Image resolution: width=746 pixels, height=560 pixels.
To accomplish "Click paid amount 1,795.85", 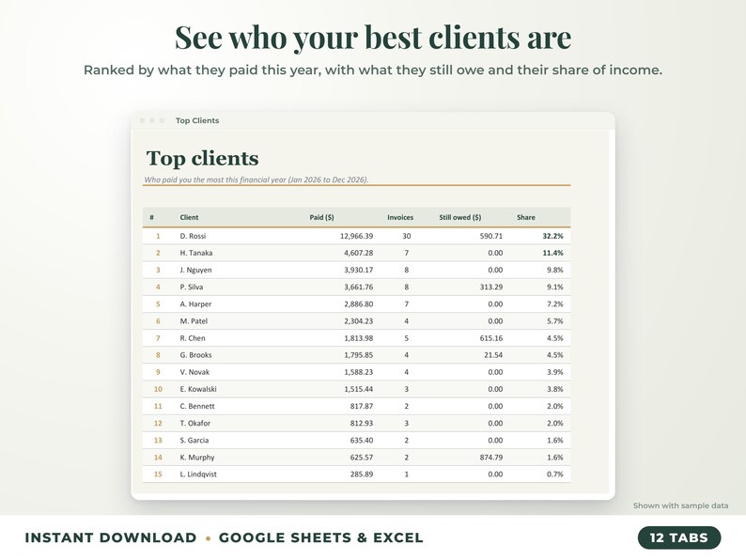I will point(358,355).
